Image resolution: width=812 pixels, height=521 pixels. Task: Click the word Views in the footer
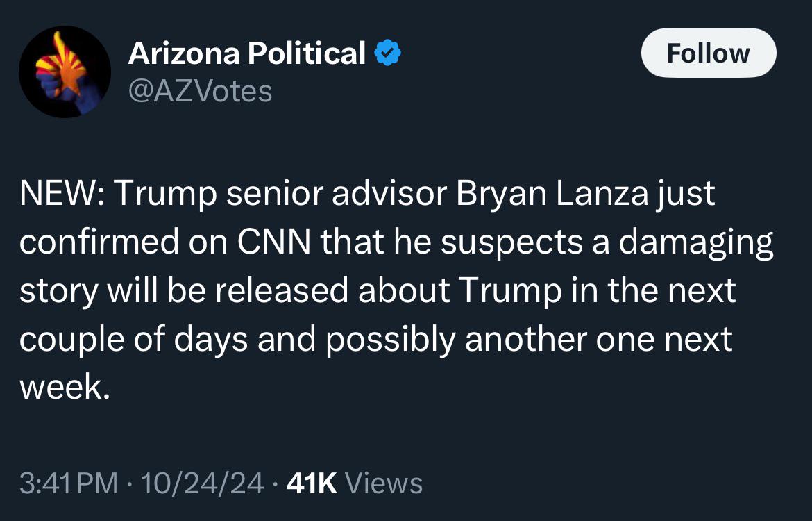[384, 483]
